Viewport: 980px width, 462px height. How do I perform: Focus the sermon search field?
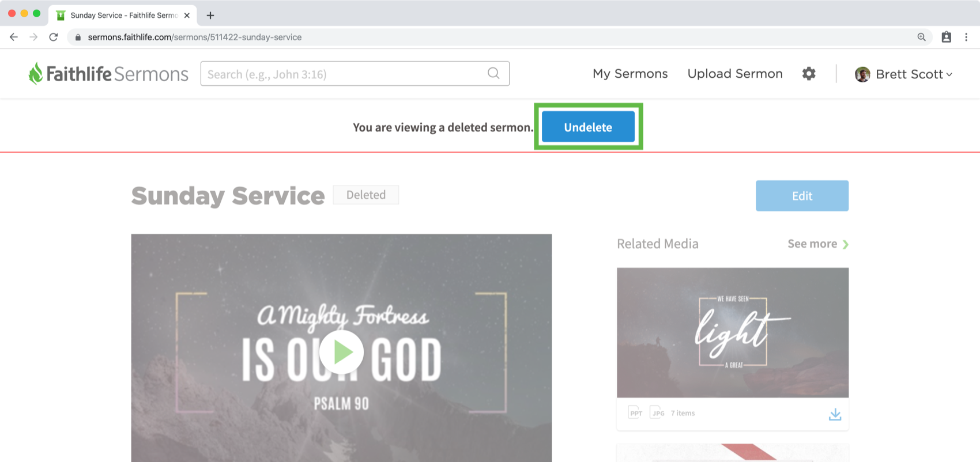coord(355,74)
